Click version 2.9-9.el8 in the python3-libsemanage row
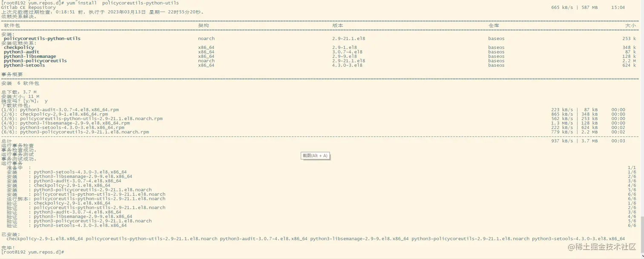Viewport: 644px width, 259px height. (x=345, y=56)
